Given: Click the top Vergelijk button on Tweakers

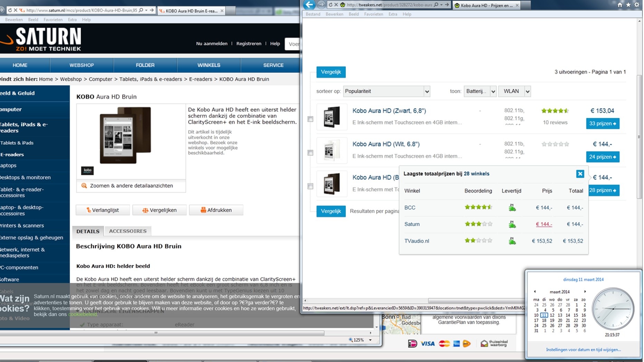Looking at the screenshot, I should coord(331,72).
